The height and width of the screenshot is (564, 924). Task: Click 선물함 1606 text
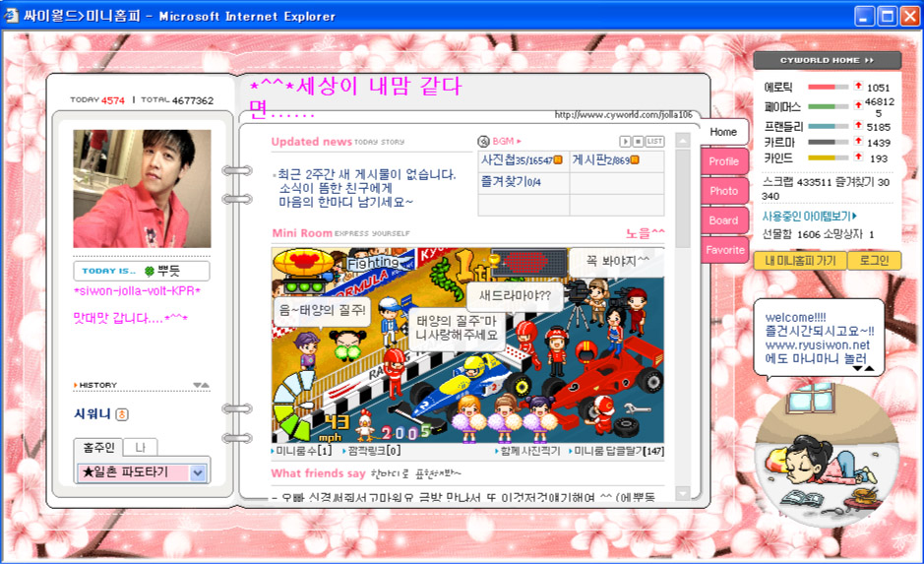(791, 234)
